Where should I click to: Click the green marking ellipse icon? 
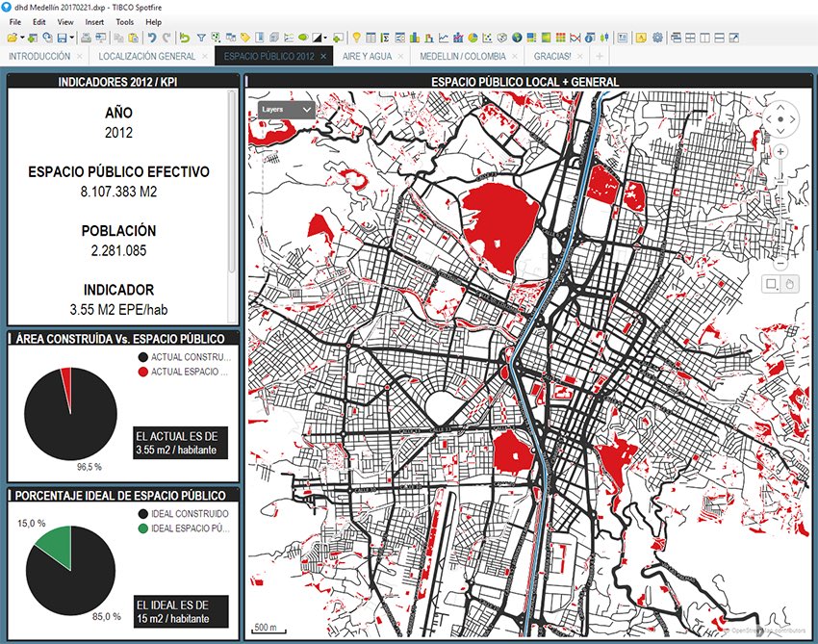(303, 38)
